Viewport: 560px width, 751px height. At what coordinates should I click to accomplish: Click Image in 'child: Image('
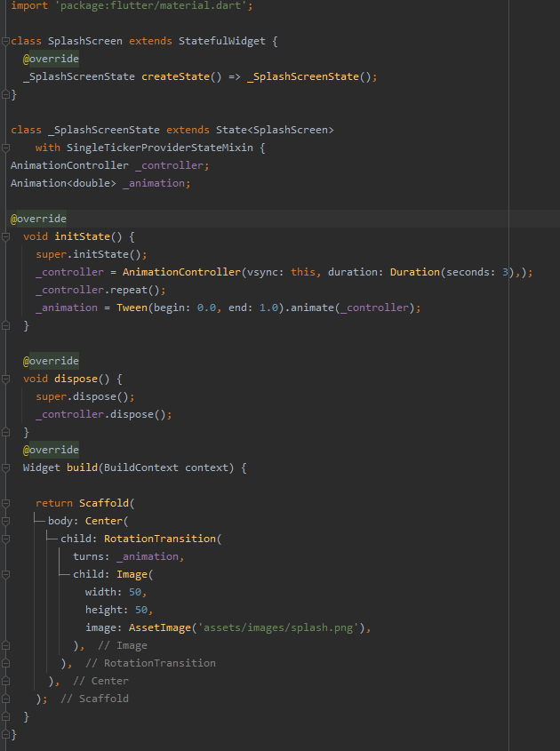(132, 574)
